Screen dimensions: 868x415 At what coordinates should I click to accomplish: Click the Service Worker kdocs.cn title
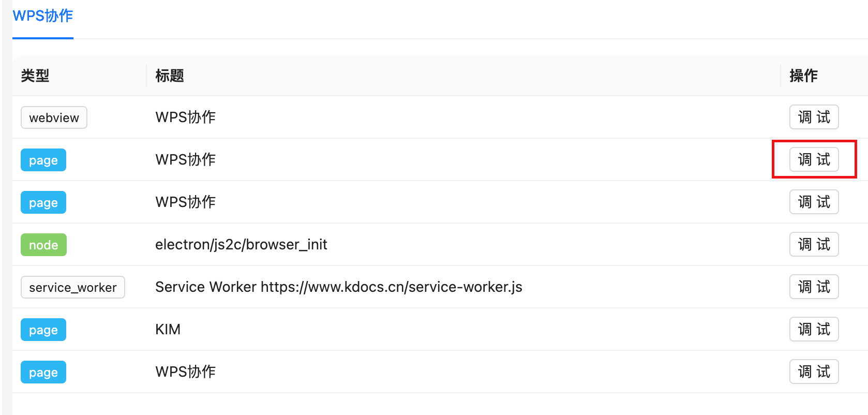tap(338, 287)
